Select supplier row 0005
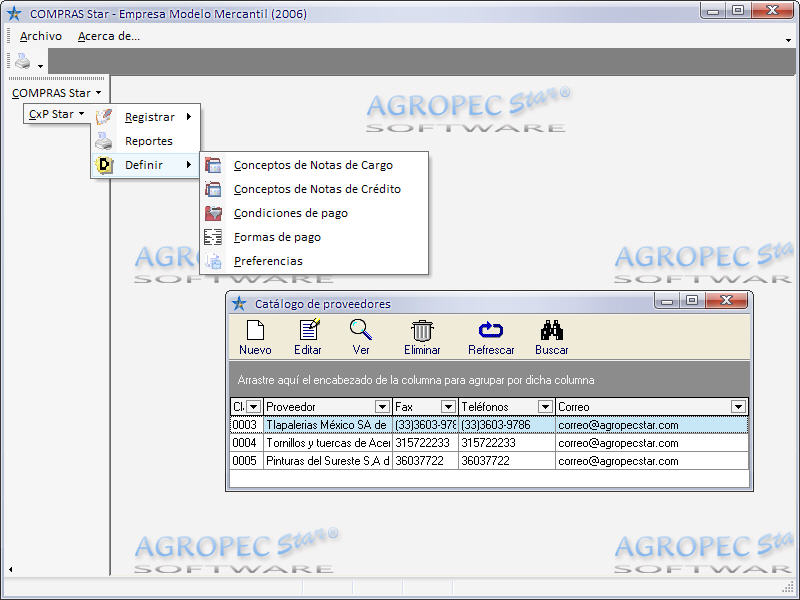Image resolution: width=800 pixels, height=600 pixels. (x=489, y=461)
